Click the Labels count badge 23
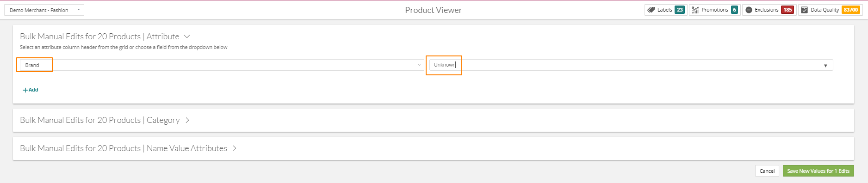The width and height of the screenshot is (868, 183). click(680, 10)
